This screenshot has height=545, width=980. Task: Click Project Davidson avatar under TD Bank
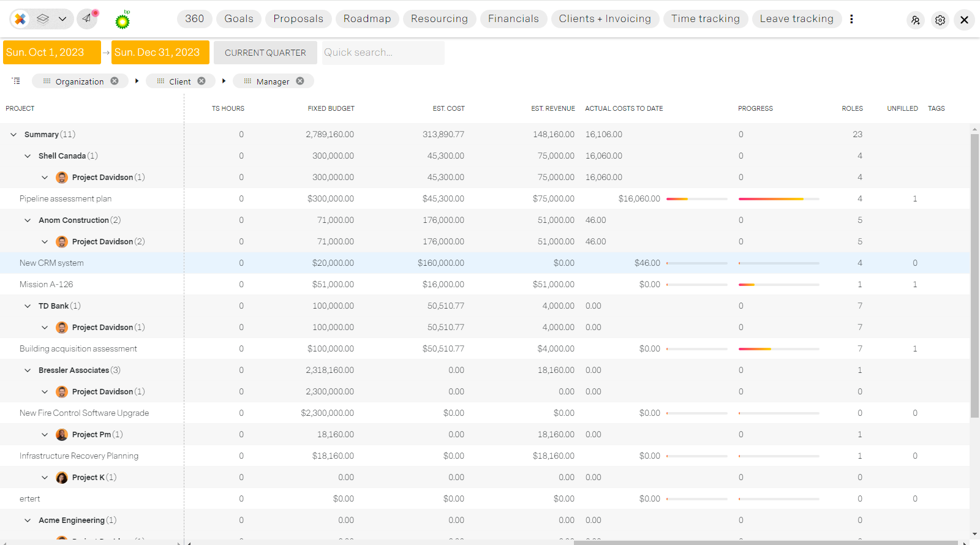coord(62,328)
